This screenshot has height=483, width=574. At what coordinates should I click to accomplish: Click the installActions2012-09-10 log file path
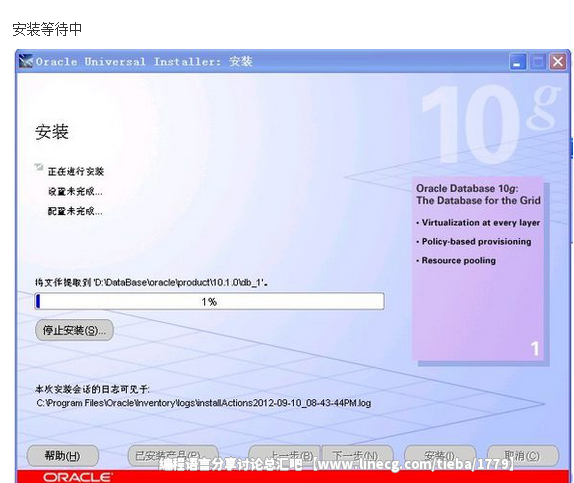[x=204, y=403]
